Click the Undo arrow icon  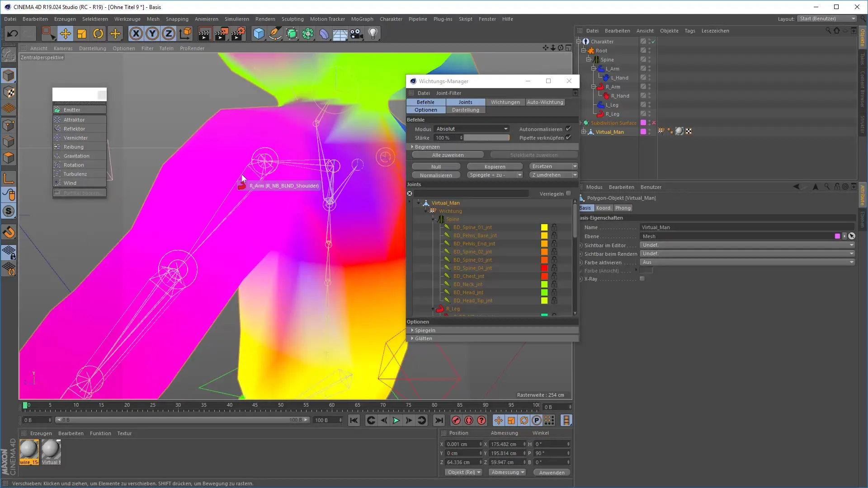coord(13,33)
